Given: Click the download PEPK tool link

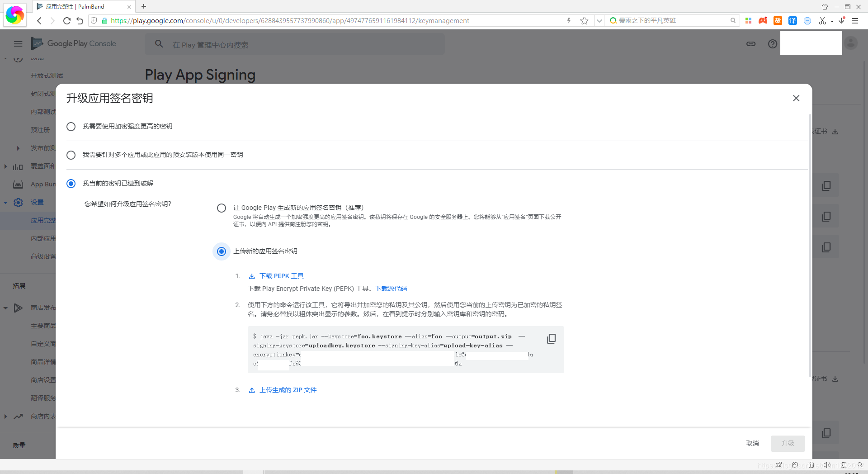Looking at the screenshot, I should point(282,276).
